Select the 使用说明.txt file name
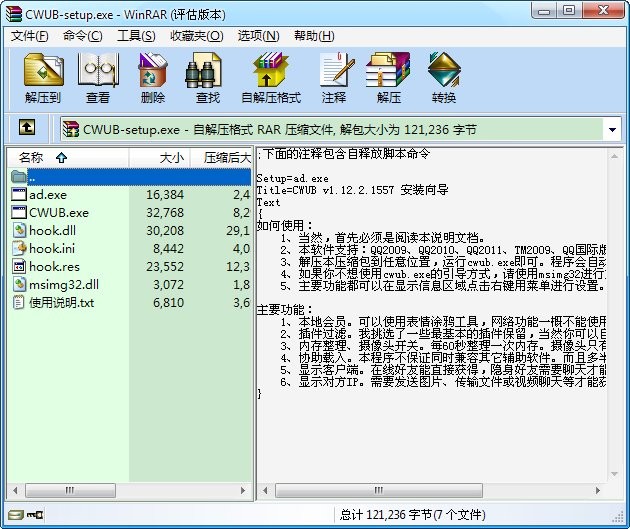 coord(61,302)
